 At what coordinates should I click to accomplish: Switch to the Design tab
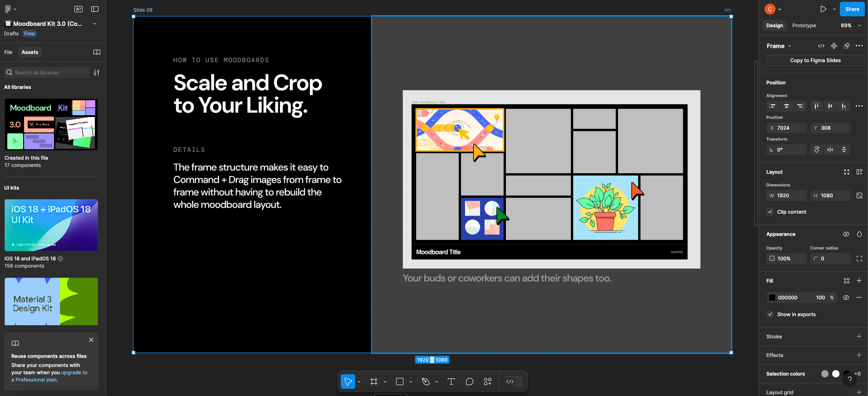pyautogui.click(x=775, y=25)
